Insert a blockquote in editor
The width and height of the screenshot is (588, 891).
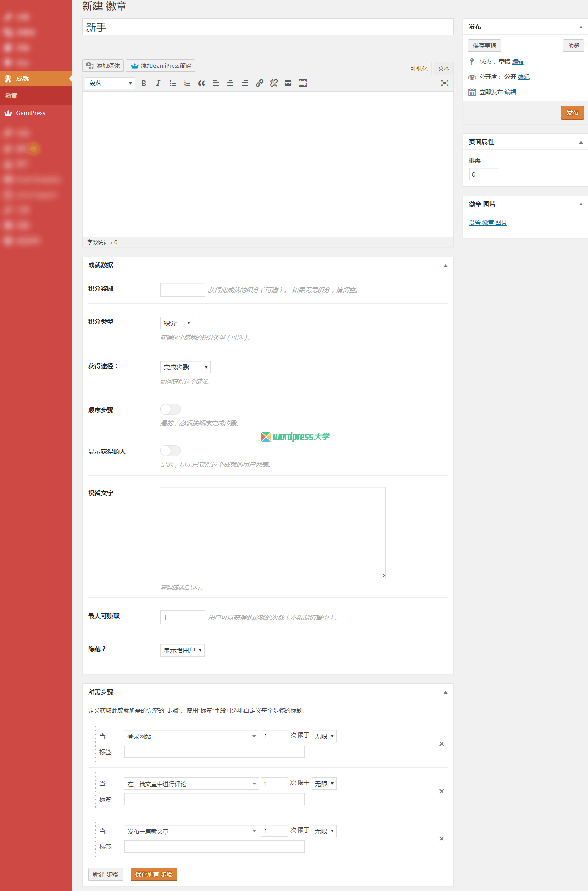201,84
